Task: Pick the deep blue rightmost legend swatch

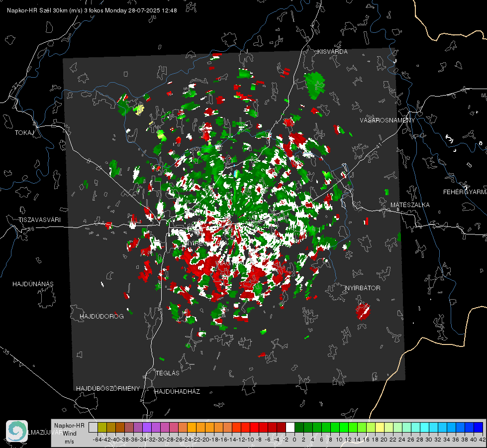Action: pyautogui.click(x=479, y=427)
